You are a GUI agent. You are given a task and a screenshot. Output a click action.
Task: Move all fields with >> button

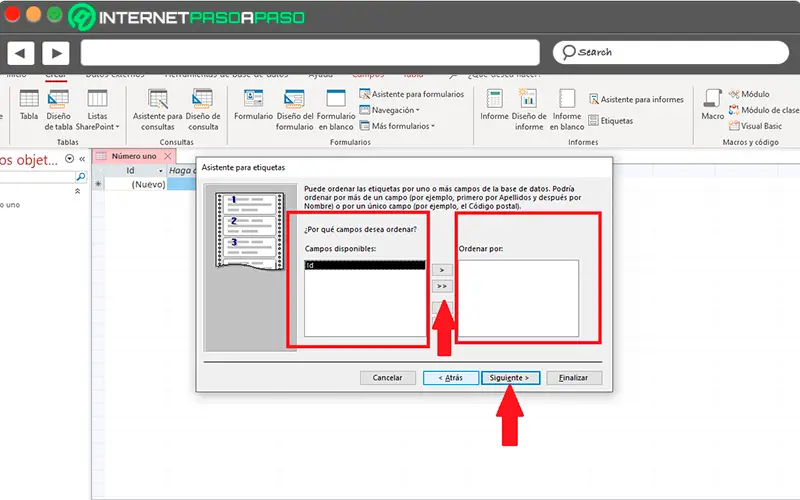click(x=442, y=286)
